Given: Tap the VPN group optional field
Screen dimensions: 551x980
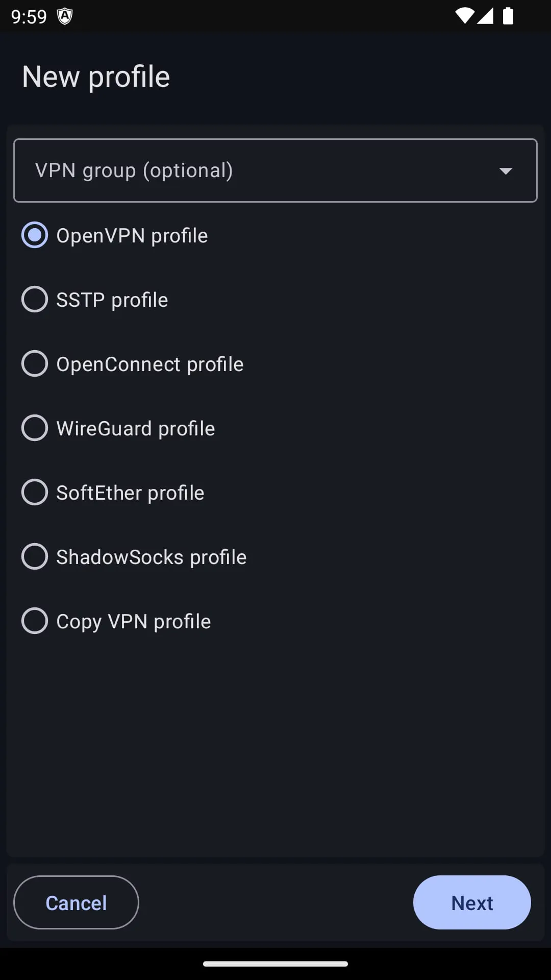Looking at the screenshot, I should pos(204,170).
